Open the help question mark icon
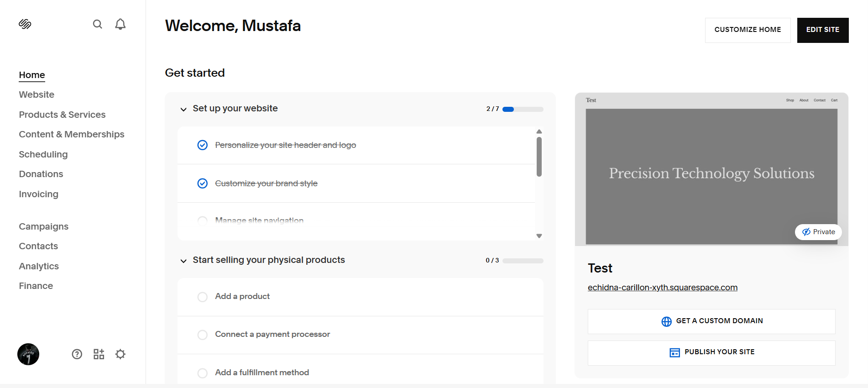The width and height of the screenshot is (868, 388). tap(77, 354)
